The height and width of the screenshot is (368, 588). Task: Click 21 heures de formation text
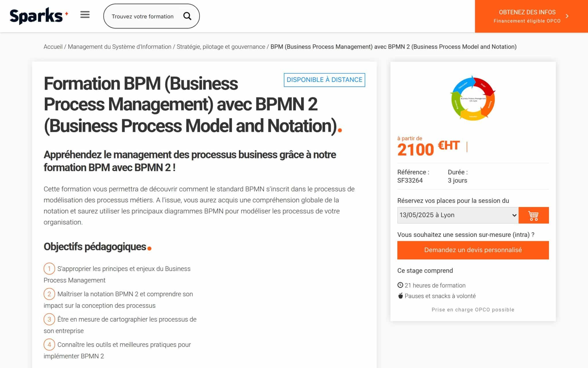(x=435, y=285)
